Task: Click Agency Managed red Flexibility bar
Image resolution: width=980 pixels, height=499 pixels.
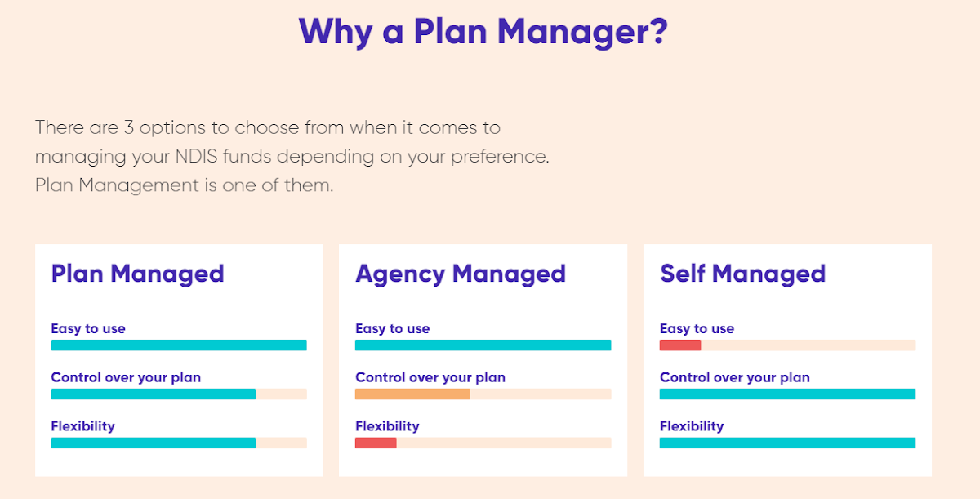Action: (x=376, y=443)
